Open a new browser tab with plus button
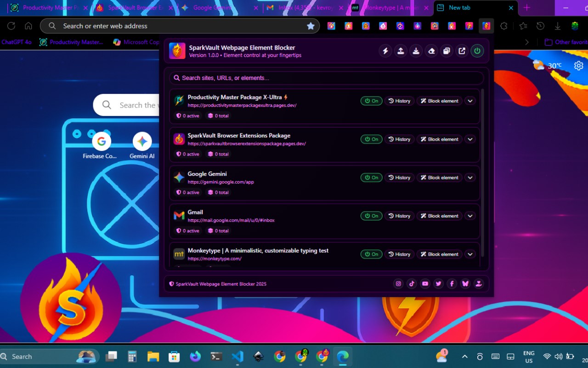588x368 pixels. (x=527, y=8)
